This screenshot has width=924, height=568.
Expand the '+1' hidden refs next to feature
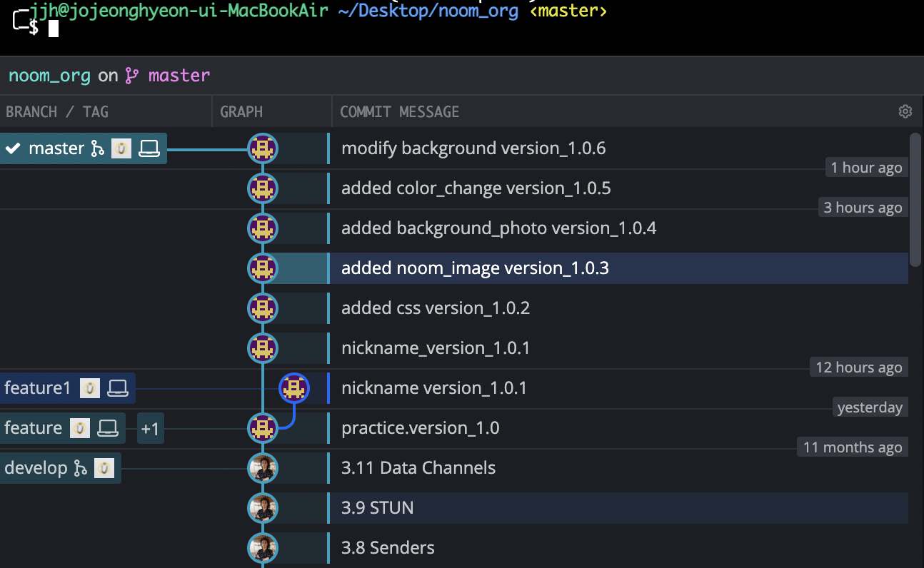coord(151,428)
